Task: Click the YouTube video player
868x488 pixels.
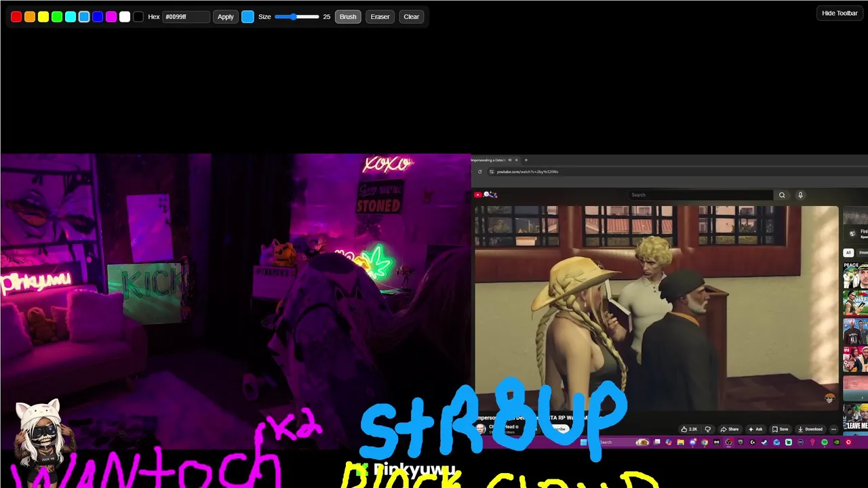Action: point(656,308)
